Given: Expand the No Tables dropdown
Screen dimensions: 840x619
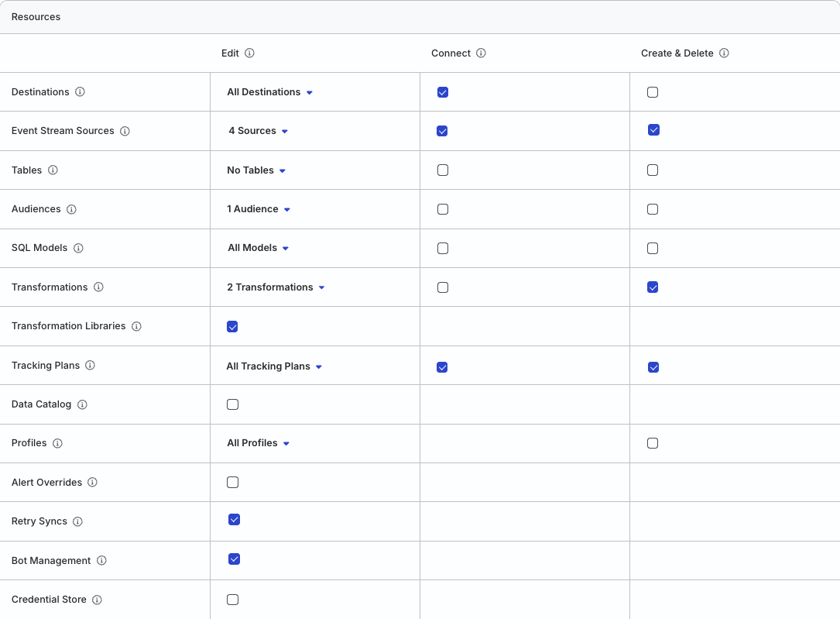Looking at the screenshot, I should coord(256,170).
